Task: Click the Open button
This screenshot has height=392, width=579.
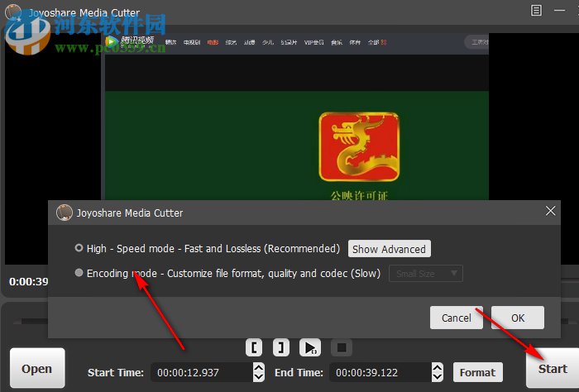Action: pyautogui.click(x=37, y=368)
